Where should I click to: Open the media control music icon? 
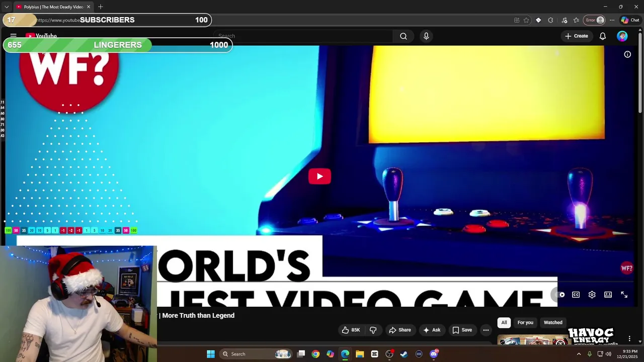click(564, 20)
